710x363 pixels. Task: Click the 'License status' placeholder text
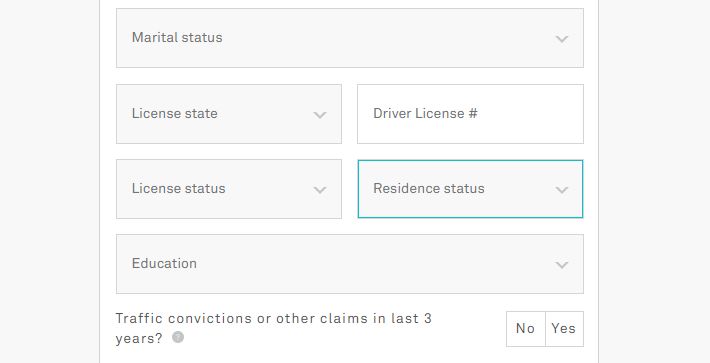pos(178,188)
